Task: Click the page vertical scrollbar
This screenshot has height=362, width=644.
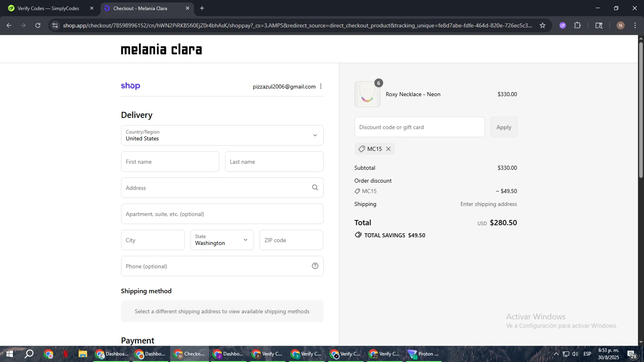Action: [641, 110]
